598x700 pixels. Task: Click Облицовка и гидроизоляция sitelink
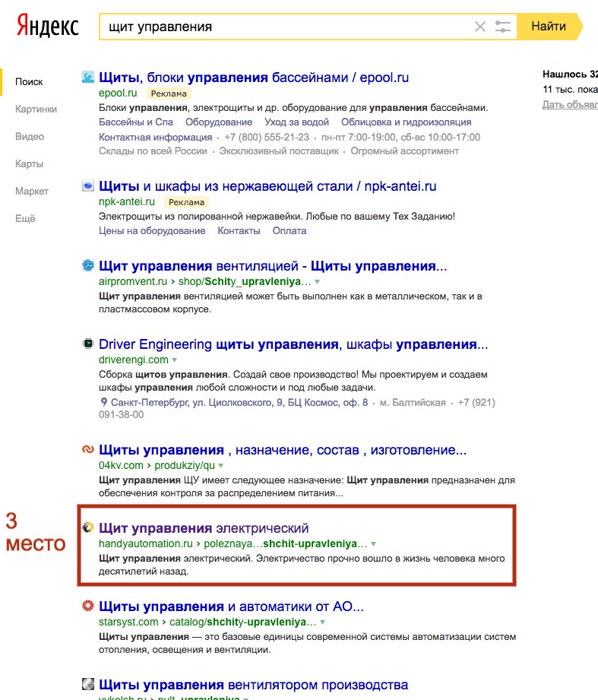click(406, 122)
